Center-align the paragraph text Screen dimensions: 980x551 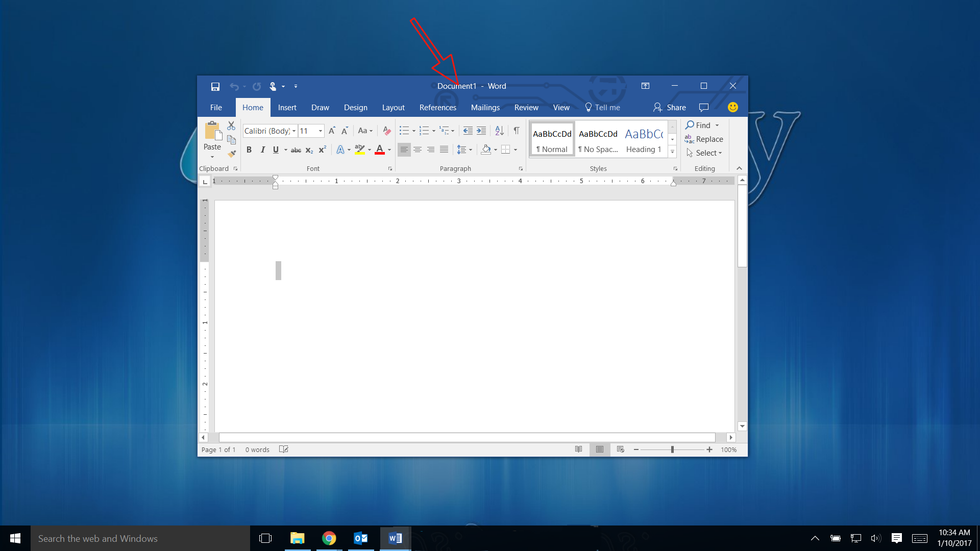tap(418, 149)
